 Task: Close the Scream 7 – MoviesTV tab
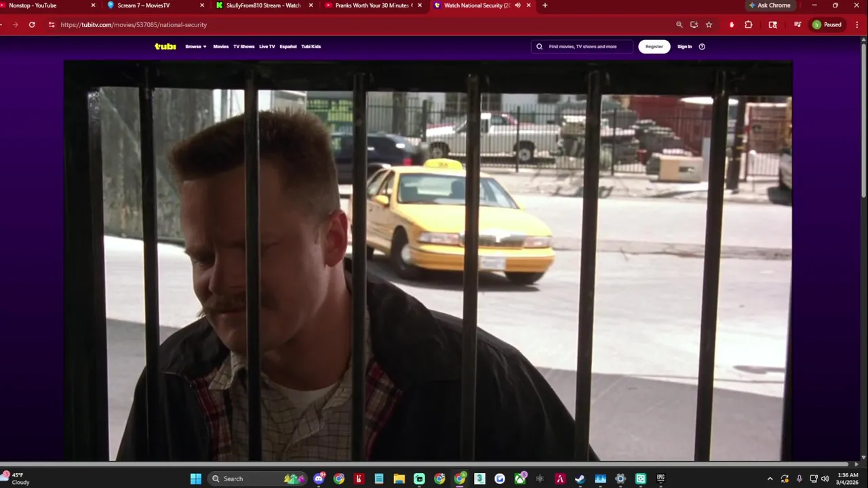(x=202, y=5)
